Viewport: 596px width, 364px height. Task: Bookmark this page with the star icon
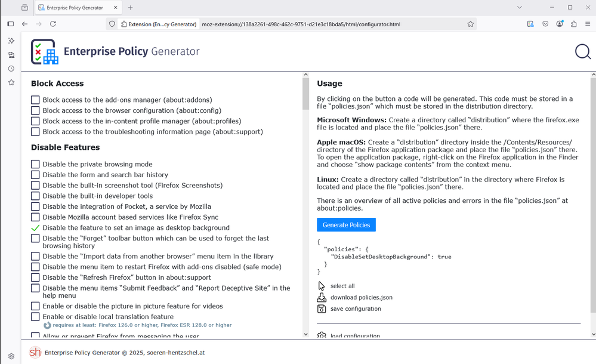coord(471,24)
